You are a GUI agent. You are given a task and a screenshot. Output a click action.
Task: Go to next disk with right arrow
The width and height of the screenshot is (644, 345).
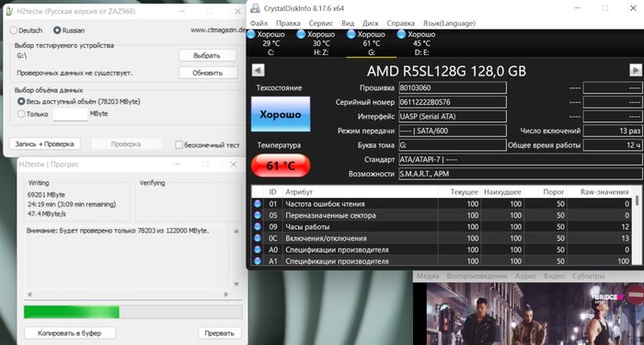[x=636, y=70]
